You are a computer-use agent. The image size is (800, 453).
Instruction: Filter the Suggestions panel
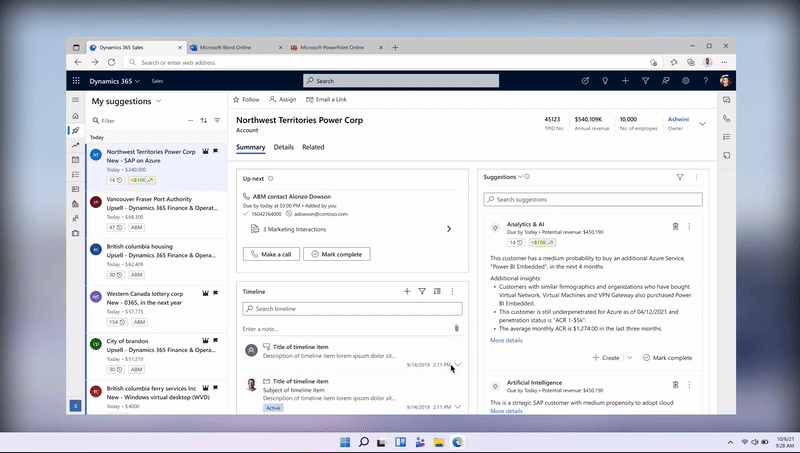tap(680, 177)
